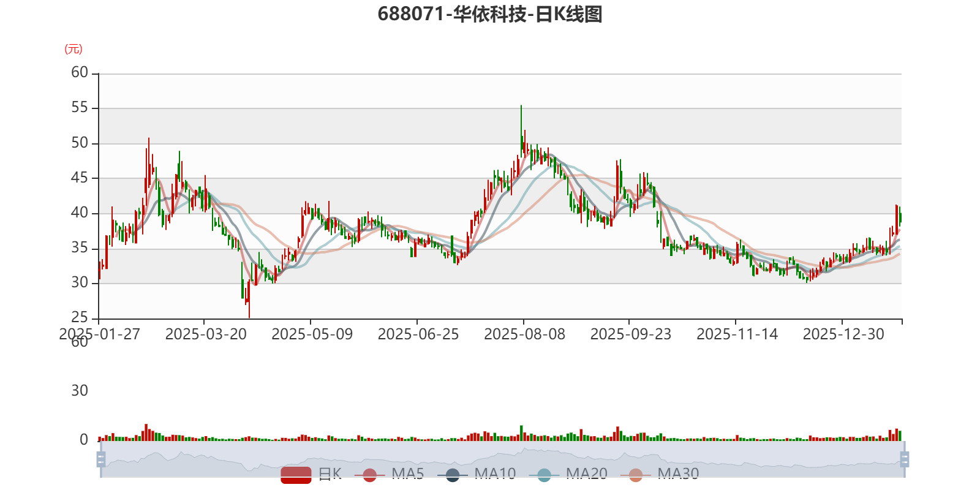Click the (元) unit label above the price axis
The image size is (980, 490).
tap(73, 49)
